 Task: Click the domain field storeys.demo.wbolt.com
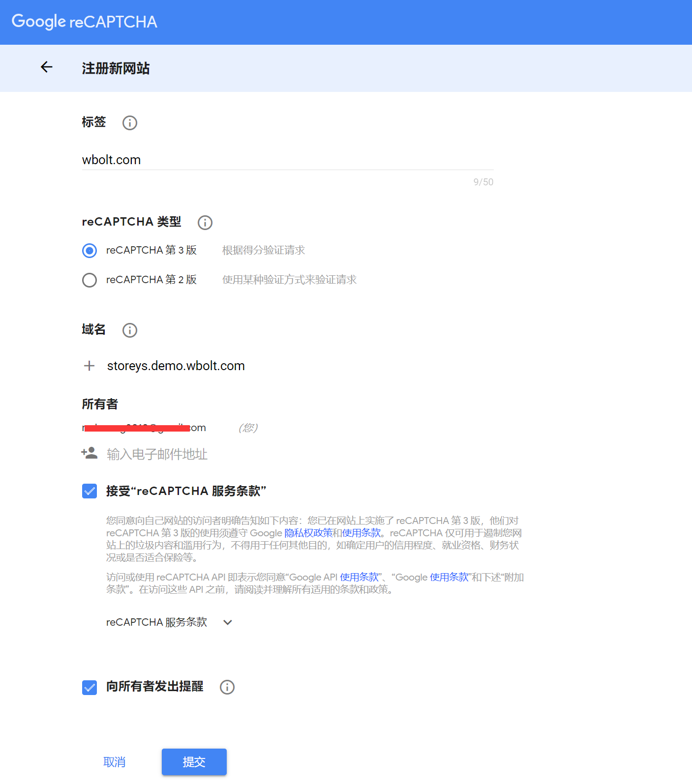pyautogui.click(x=176, y=366)
